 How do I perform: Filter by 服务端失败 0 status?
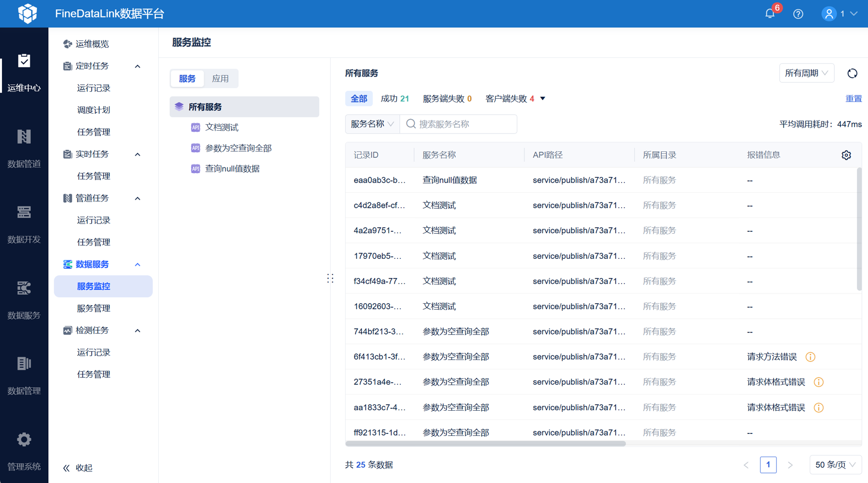(x=447, y=98)
